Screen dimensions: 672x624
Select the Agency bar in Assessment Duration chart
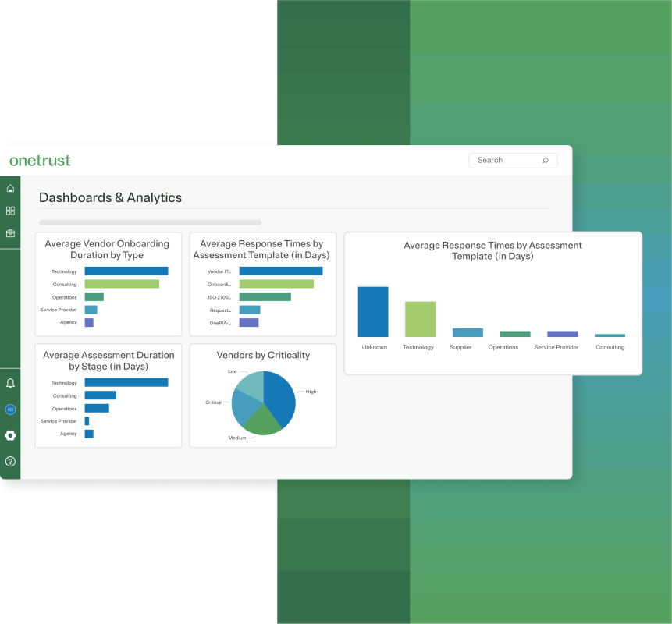point(89,434)
